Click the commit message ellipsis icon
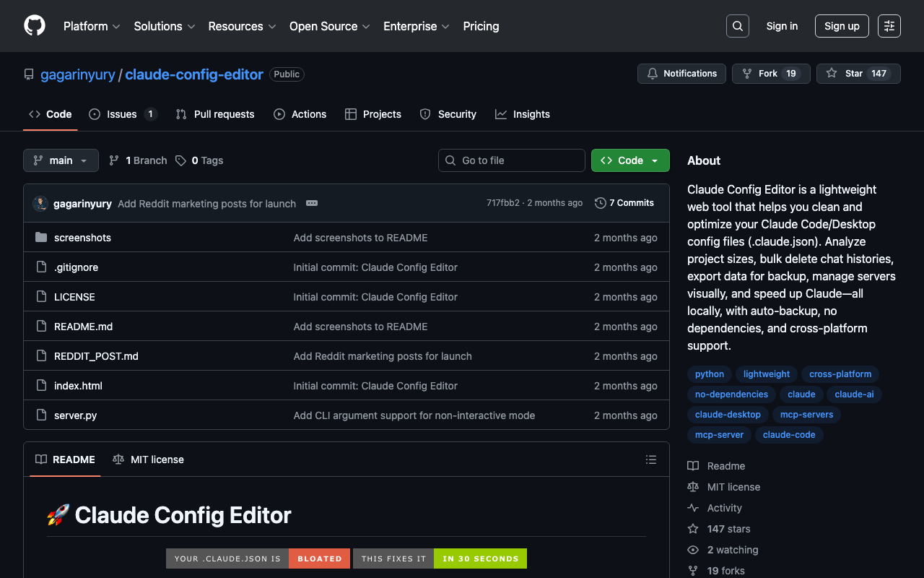 [312, 203]
